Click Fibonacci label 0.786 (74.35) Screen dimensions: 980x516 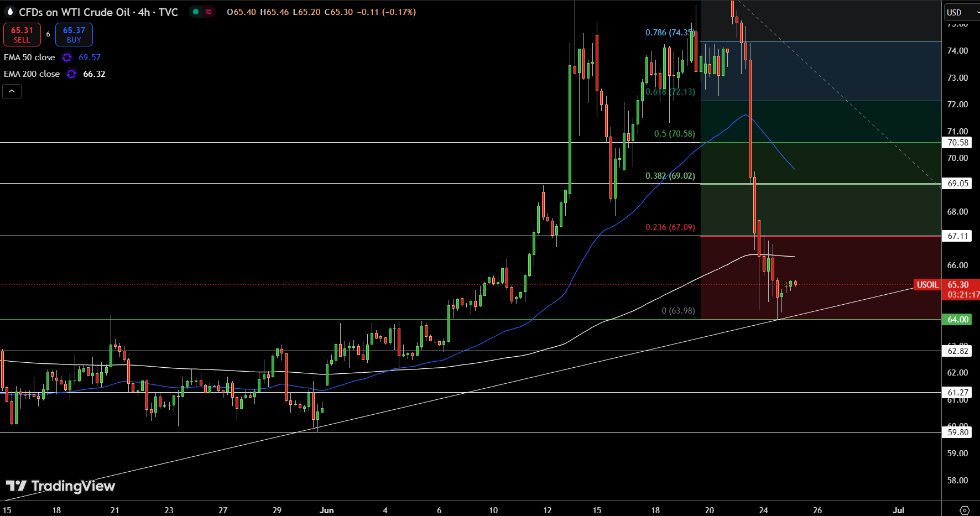(x=670, y=33)
